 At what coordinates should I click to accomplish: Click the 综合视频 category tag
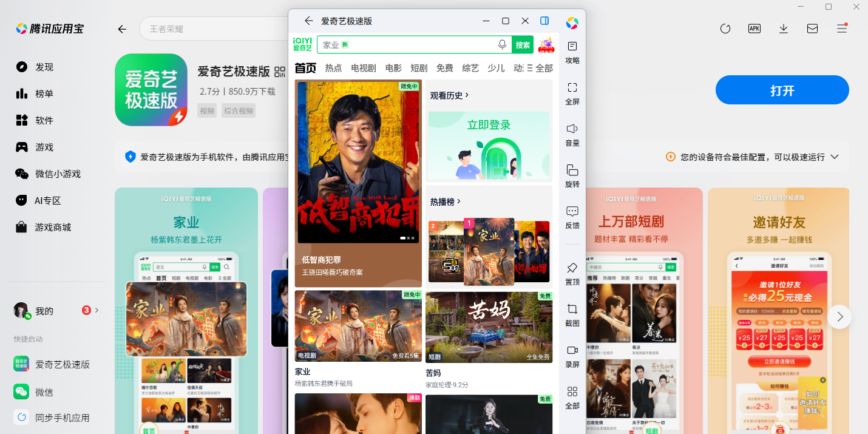click(239, 110)
